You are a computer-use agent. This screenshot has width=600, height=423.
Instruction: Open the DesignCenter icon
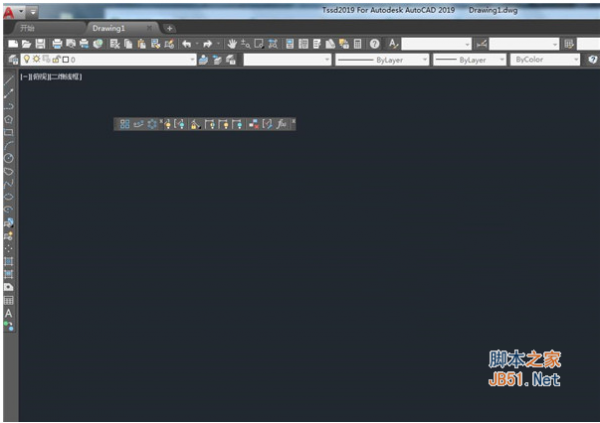click(x=303, y=44)
